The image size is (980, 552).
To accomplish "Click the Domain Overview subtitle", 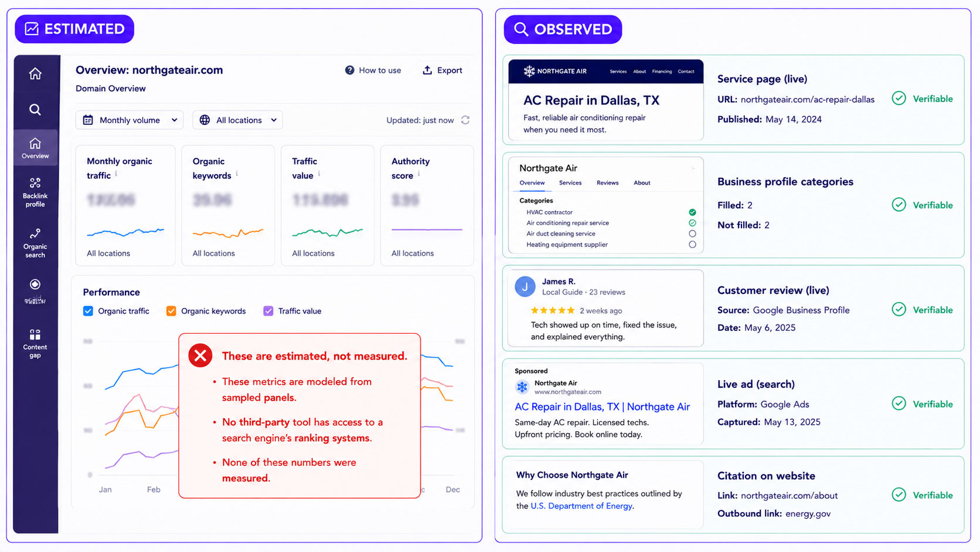I will 111,89.
